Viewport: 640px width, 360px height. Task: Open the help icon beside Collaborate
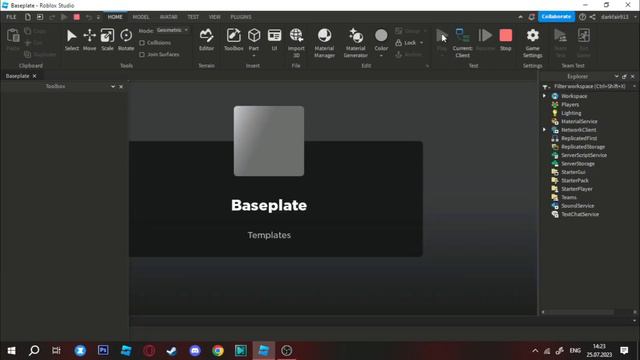(x=582, y=17)
